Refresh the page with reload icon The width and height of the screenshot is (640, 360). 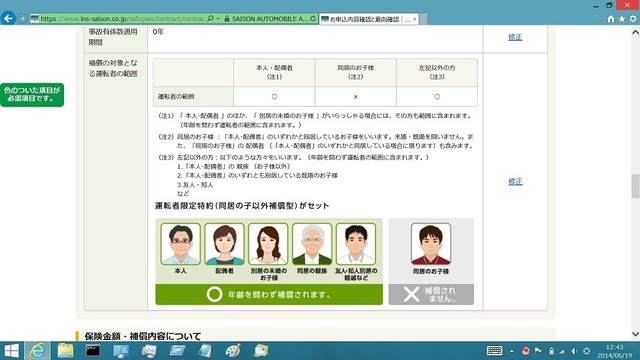(x=313, y=19)
